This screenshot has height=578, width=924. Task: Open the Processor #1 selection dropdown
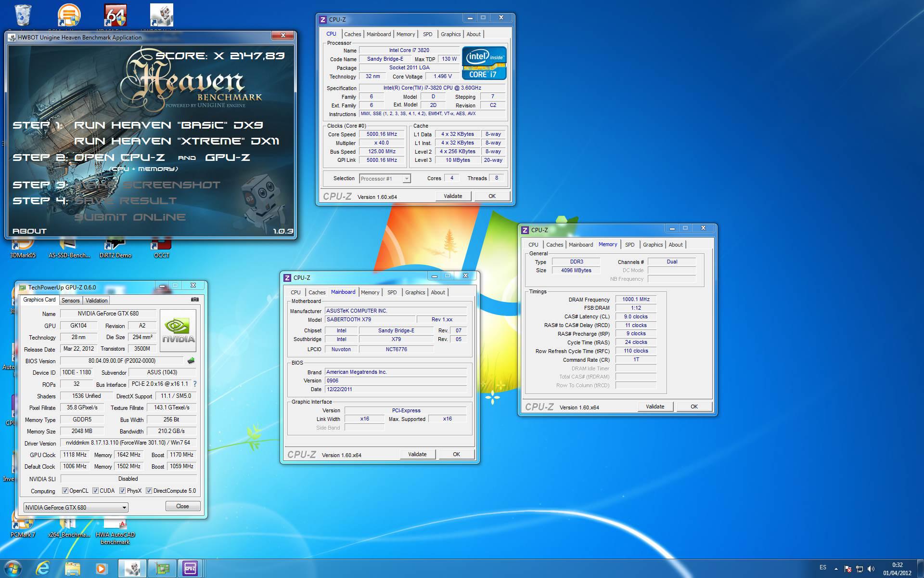[385, 179]
